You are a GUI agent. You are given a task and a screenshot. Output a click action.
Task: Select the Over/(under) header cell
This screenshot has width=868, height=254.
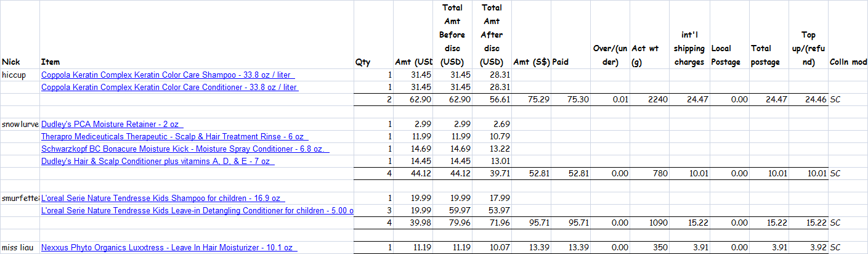click(610, 35)
